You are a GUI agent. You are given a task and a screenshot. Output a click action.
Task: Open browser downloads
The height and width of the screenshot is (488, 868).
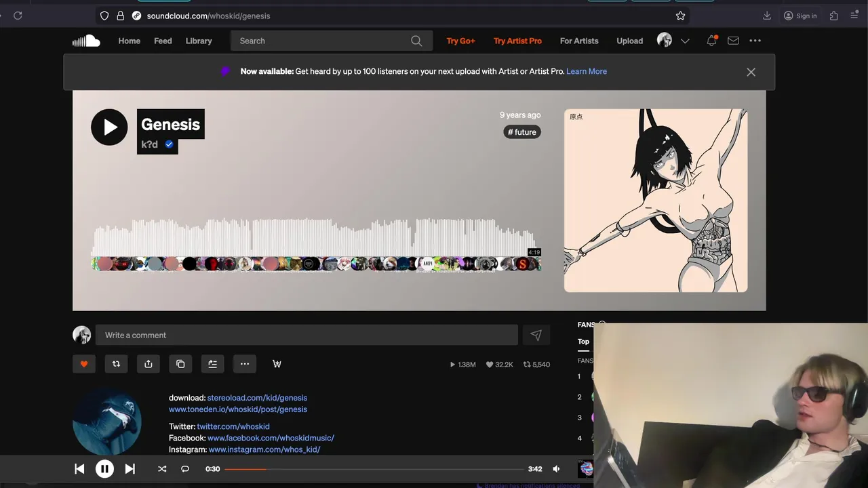pyautogui.click(x=767, y=16)
